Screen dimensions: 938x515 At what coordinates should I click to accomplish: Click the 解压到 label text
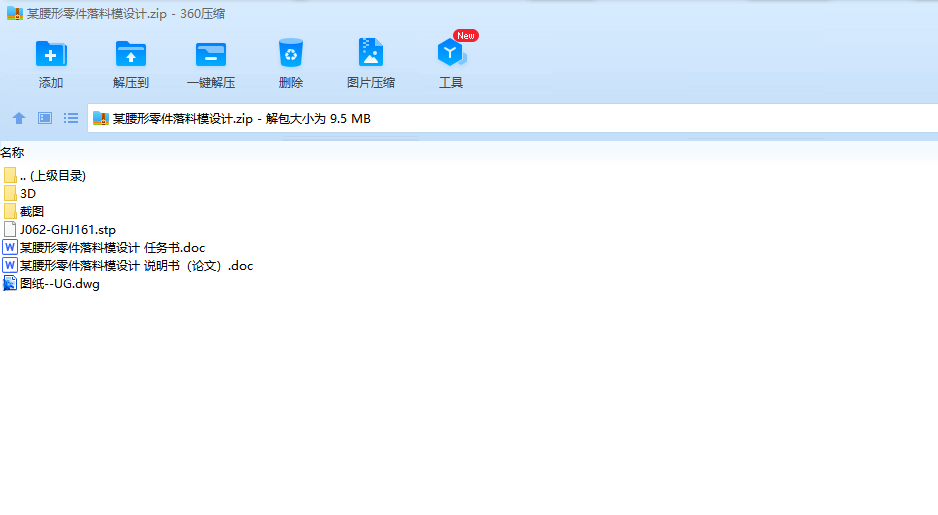pyautogui.click(x=130, y=83)
